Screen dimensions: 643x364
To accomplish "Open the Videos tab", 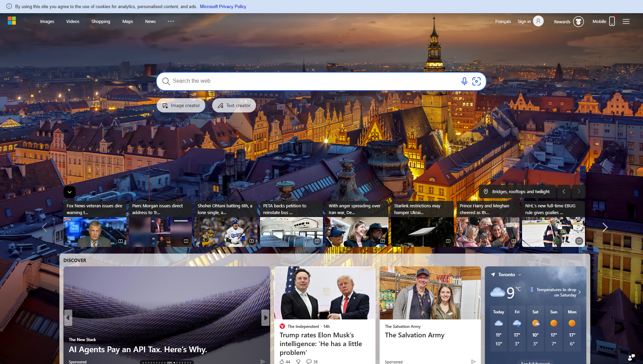I will 73,21.
